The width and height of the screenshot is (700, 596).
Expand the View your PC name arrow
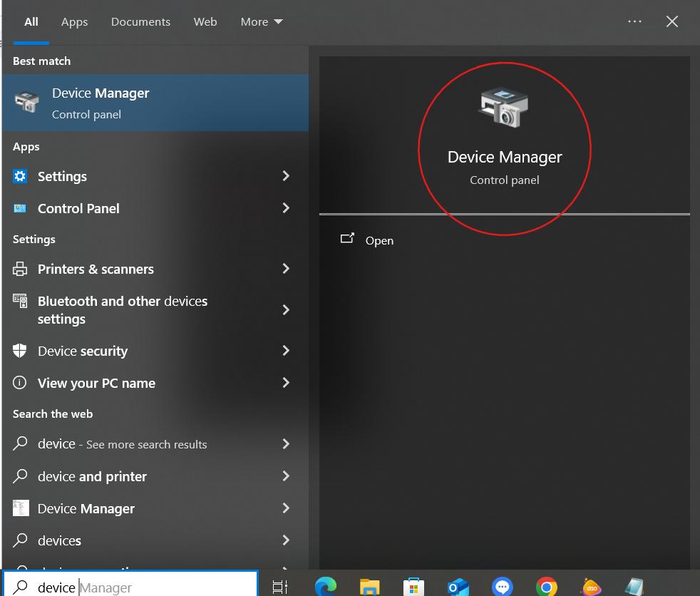(286, 383)
